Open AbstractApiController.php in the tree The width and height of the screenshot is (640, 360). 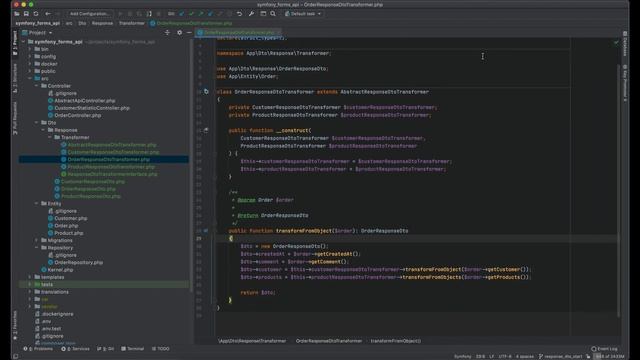pos(85,101)
